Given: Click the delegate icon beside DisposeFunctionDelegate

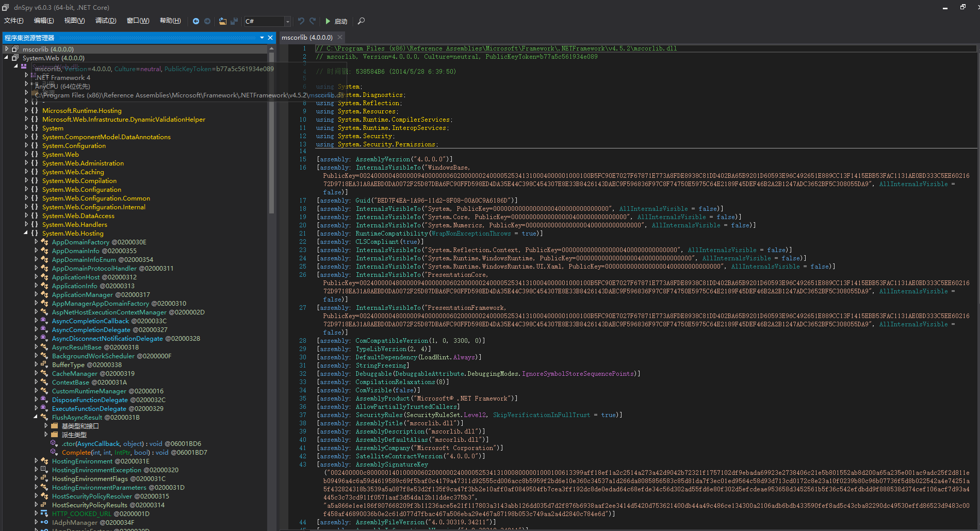Looking at the screenshot, I should pyautogui.click(x=44, y=400).
